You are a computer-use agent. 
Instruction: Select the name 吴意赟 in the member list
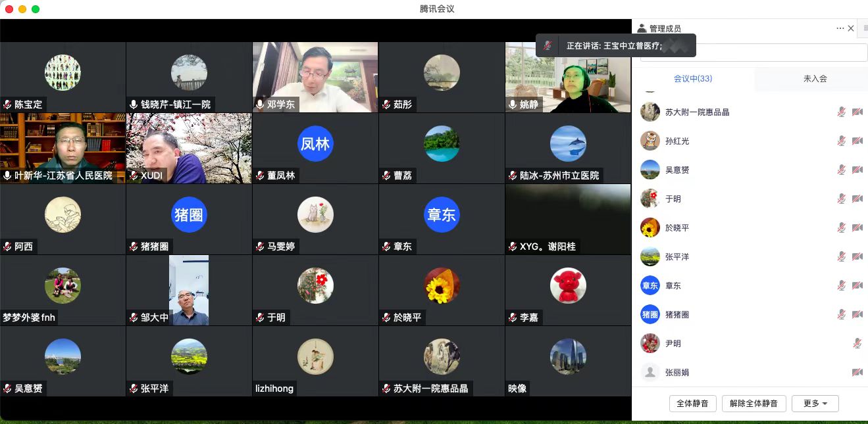point(677,170)
